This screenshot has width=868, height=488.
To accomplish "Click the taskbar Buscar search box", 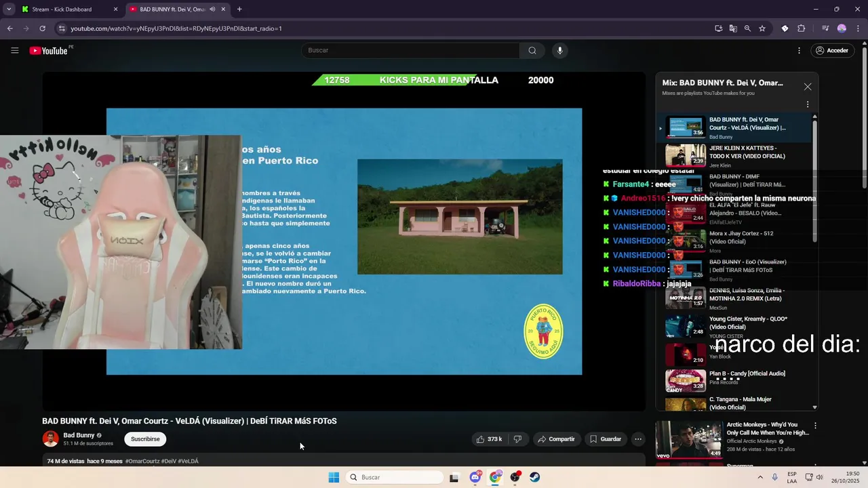I will [395, 477].
